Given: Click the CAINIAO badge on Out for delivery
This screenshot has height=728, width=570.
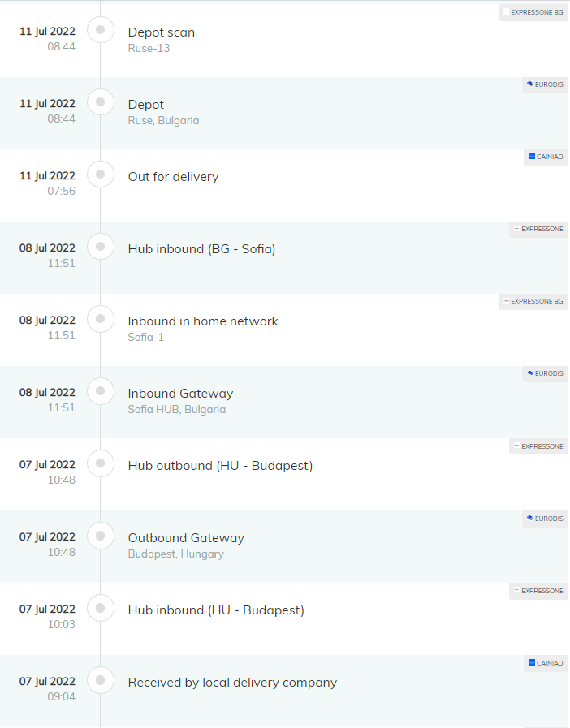Looking at the screenshot, I should (546, 157).
